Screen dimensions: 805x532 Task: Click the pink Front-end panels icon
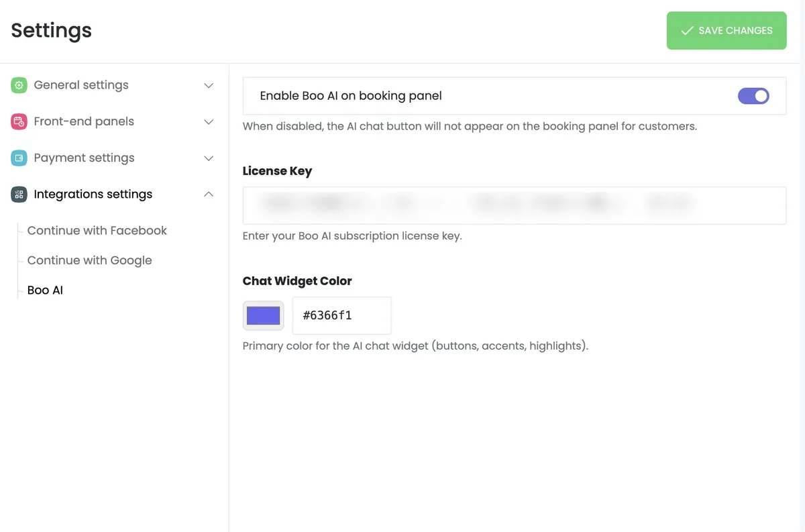click(19, 121)
